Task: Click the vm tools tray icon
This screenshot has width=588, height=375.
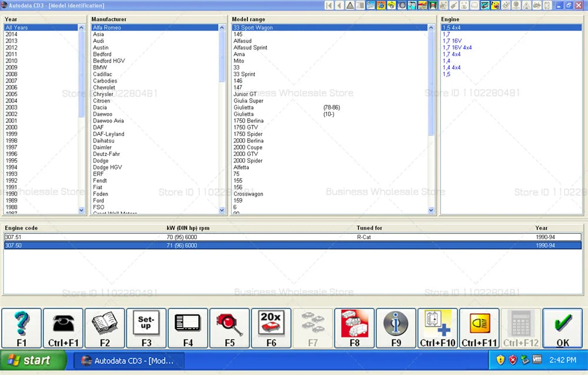Action: [x=537, y=360]
